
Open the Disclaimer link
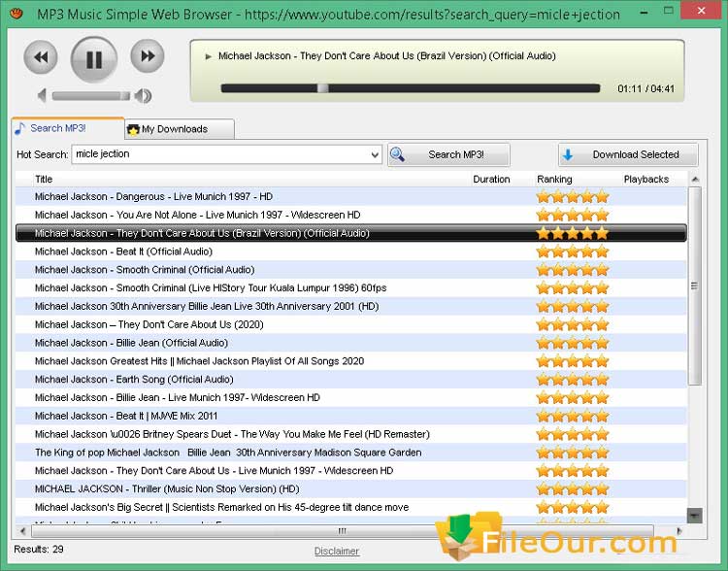click(x=337, y=551)
